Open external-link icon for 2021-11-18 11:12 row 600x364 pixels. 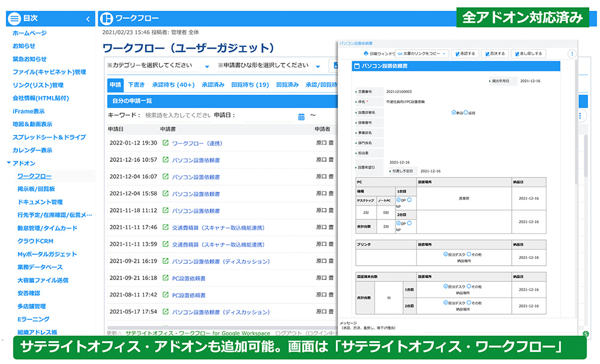(166, 210)
